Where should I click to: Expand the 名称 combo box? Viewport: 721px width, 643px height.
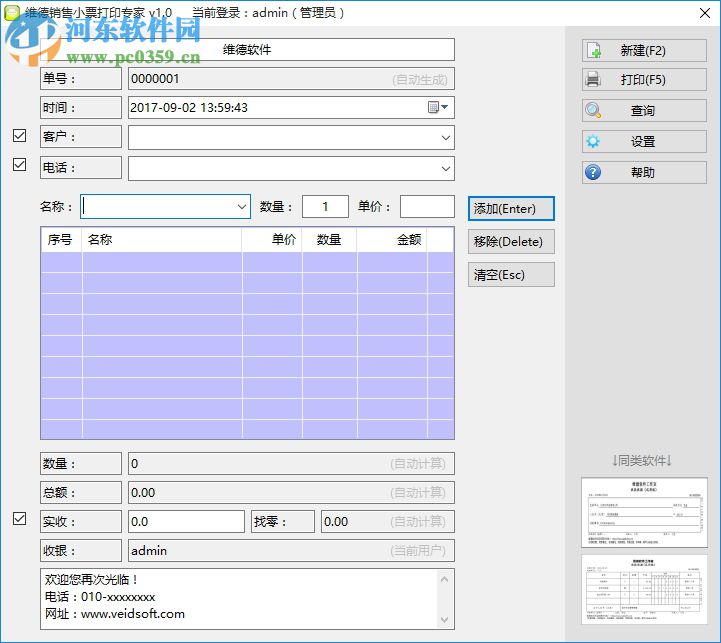241,207
